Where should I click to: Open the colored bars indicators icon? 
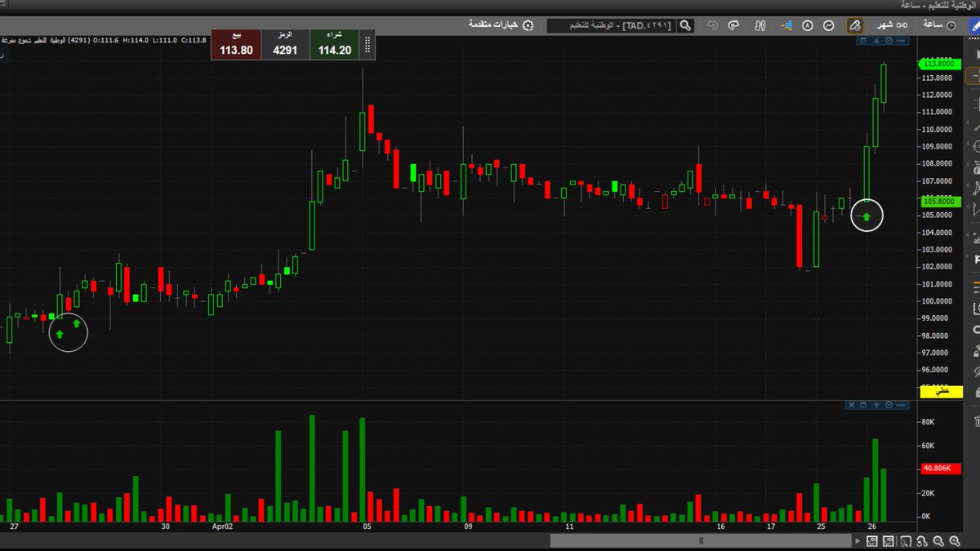click(x=786, y=25)
